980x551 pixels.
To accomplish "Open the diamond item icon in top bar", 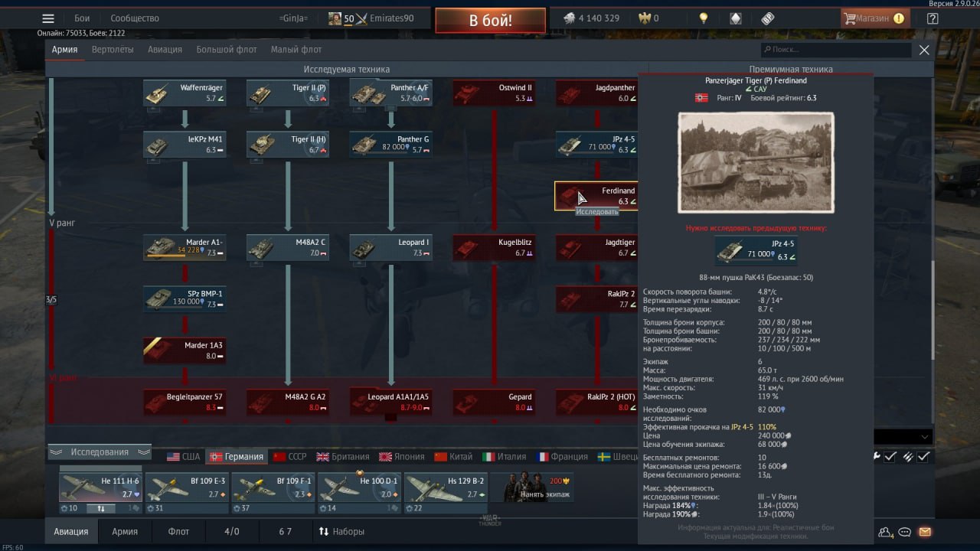I will pyautogui.click(x=735, y=18).
